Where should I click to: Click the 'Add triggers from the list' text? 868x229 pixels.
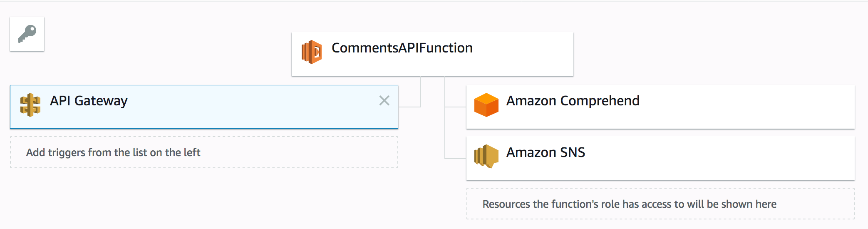pyautogui.click(x=113, y=152)
